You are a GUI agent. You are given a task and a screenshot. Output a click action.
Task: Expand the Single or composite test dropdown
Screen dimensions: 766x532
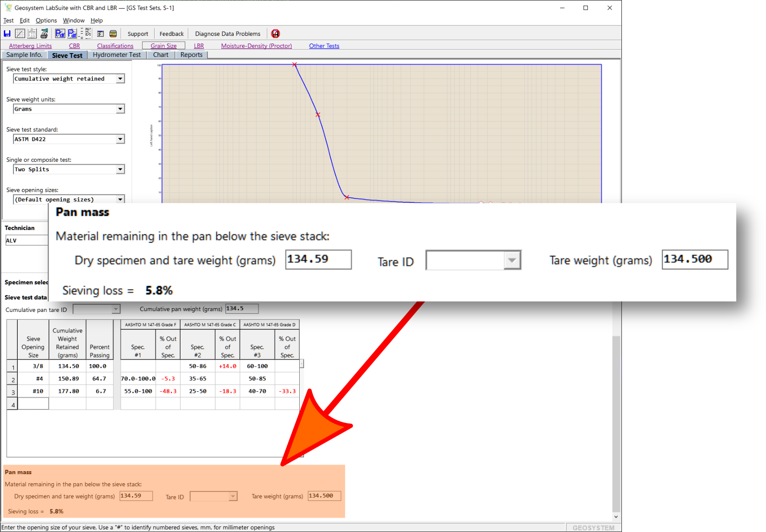120,169
